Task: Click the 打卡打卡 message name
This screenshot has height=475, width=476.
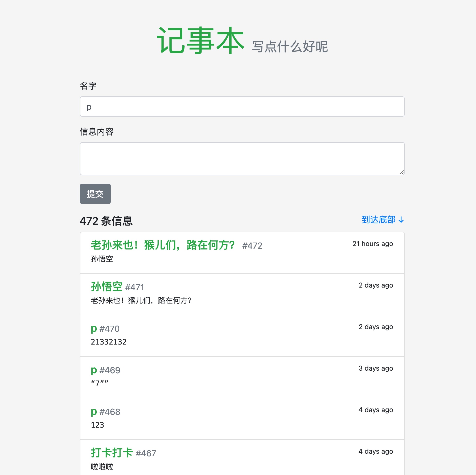Action: (x=112, y=453)
